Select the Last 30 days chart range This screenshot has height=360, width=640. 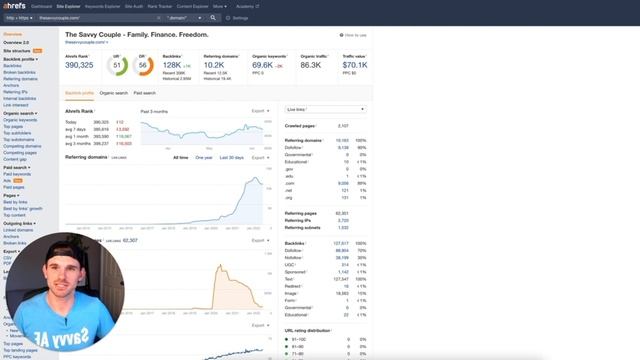[x=231, y=158]
